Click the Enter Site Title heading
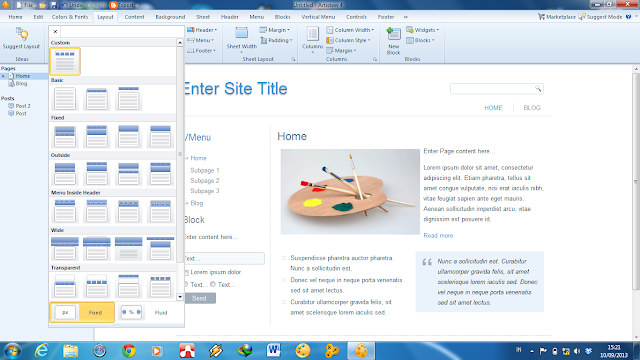Screen dimensions: 640x360 click(x=236, y=89)
